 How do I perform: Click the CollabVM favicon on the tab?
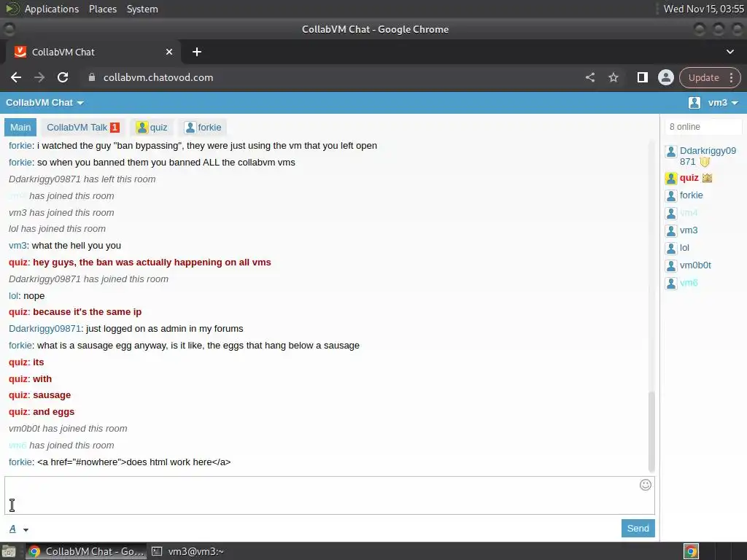(20, 52)
